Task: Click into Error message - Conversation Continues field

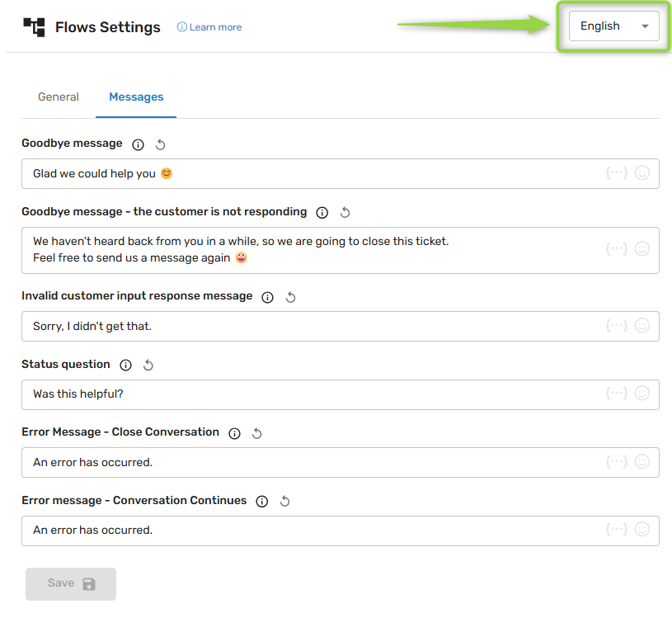Action: click(313, 531)
